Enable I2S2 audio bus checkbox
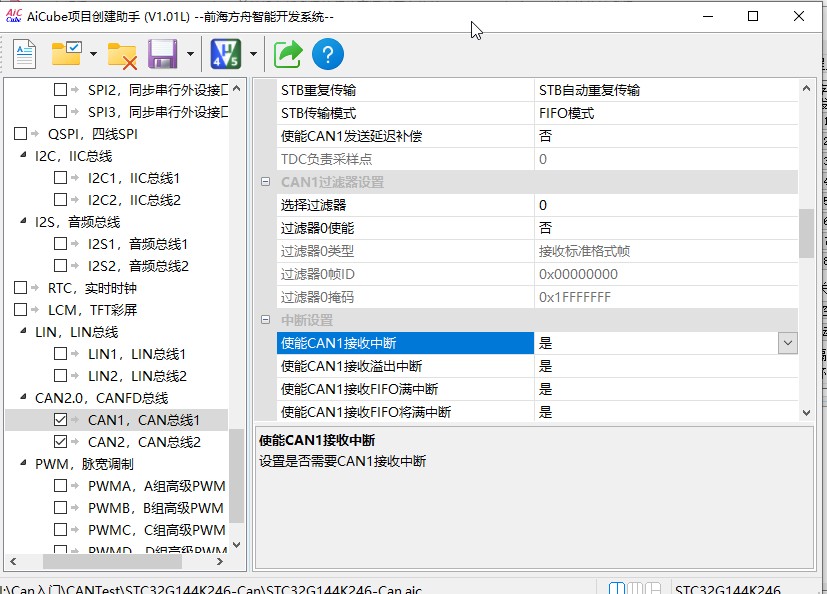 click(60, 266)
